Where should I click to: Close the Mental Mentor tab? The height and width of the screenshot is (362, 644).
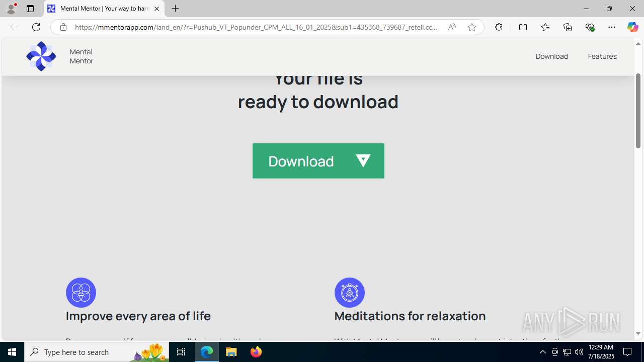click(156, 9)
